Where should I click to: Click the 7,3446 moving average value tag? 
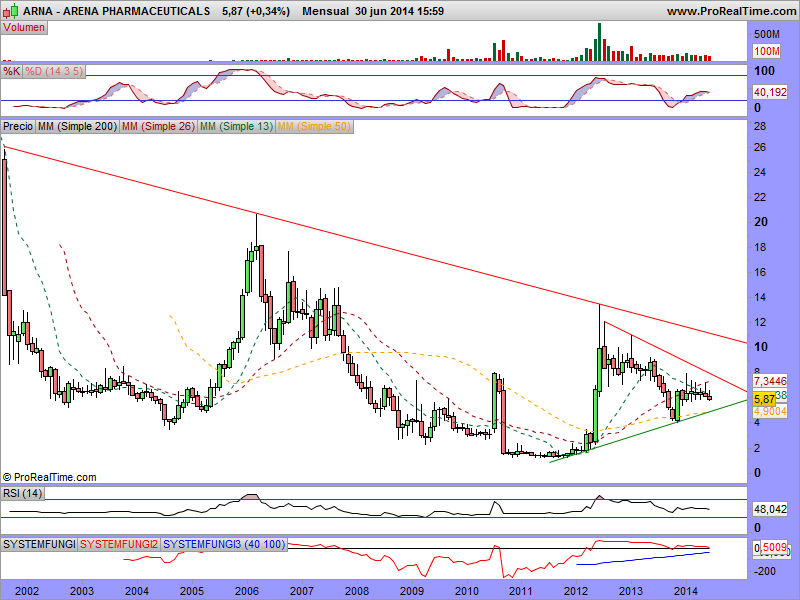770,381
